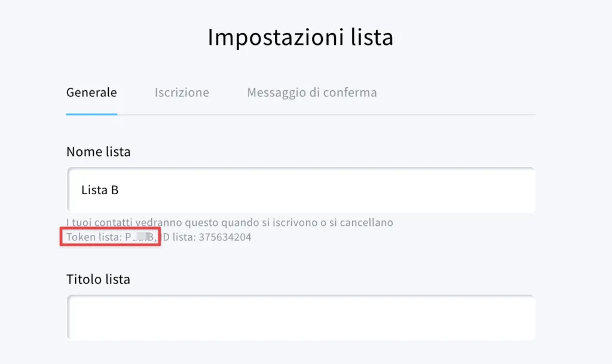The height and width of the screenshot is (364, 612).
Task: Click the blurred token value
Action: tap(140, 237)
